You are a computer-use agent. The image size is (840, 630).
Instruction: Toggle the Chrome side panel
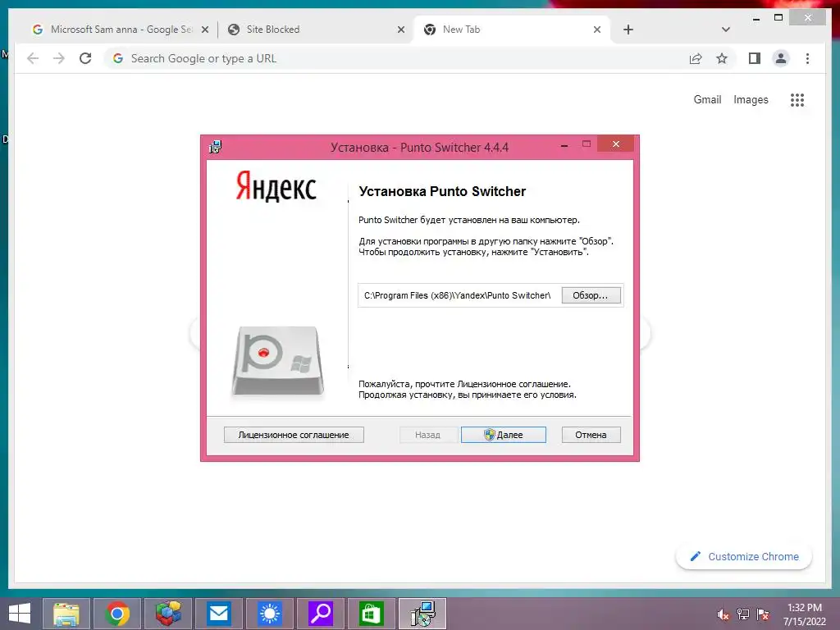tap(755, 58)
